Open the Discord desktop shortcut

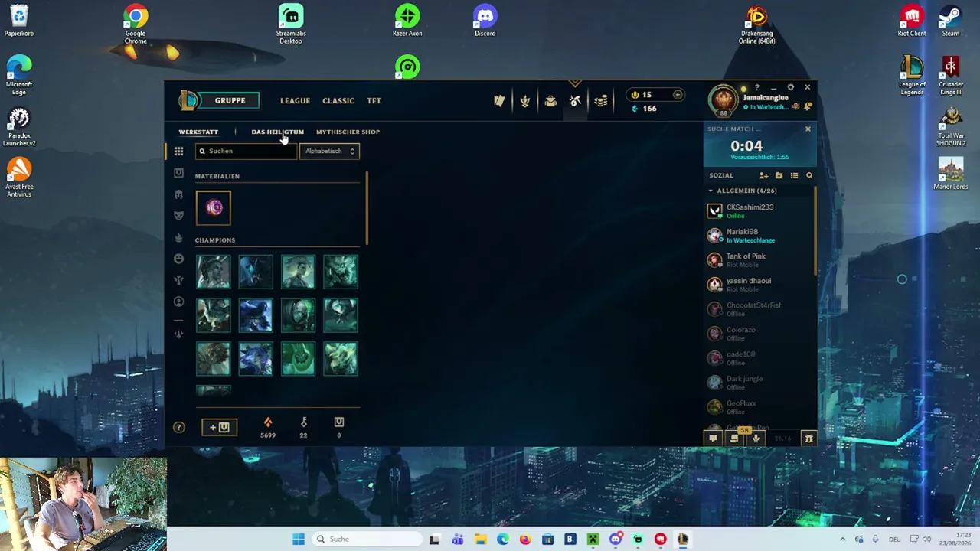(485, 21)
